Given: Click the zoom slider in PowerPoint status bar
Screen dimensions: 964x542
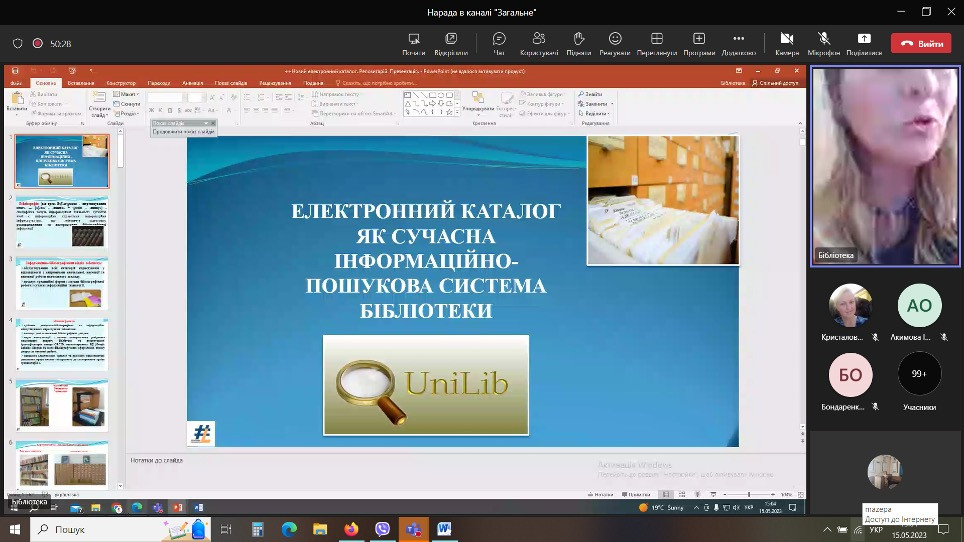Looking at the screenshot, I should point(750,494).
